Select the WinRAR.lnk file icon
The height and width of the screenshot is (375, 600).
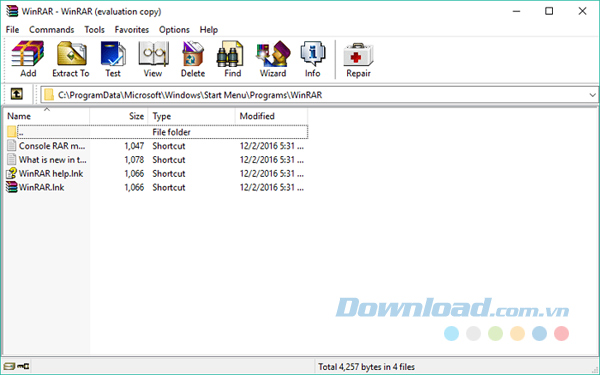[12, 187]
